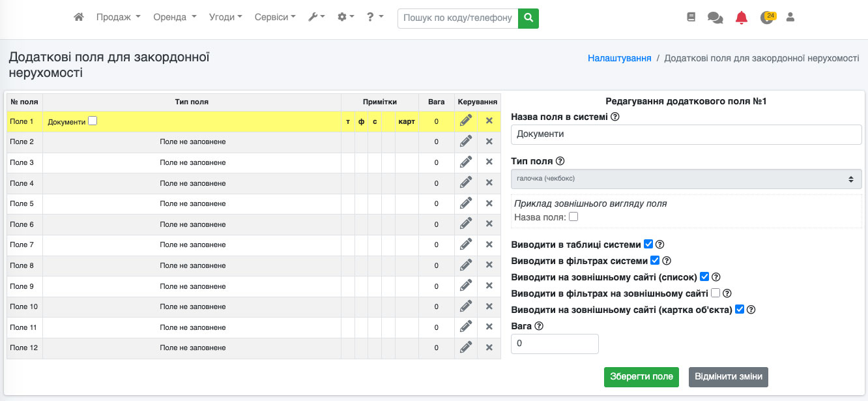Open the Тип поля dropdown
Viewport: 868px width, 401px height.
coord(686,179)
